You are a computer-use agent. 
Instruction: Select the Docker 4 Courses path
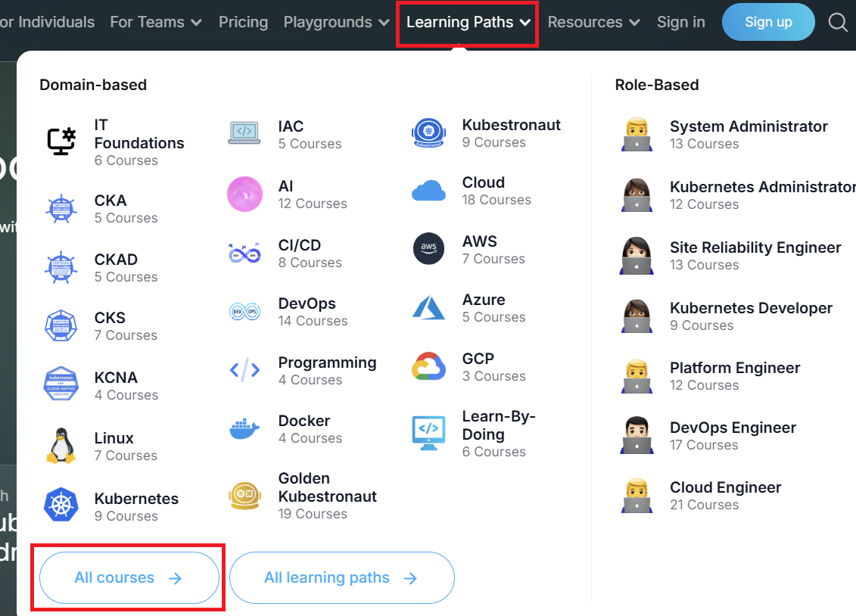[285, 429]
